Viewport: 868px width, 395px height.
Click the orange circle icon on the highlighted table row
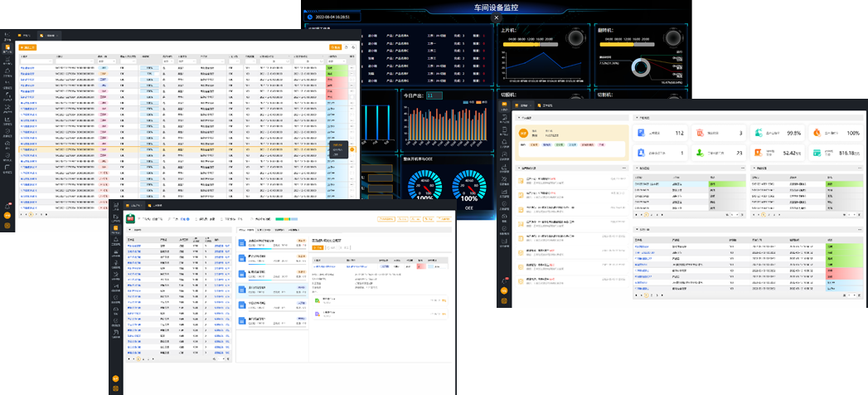(352, 150)
